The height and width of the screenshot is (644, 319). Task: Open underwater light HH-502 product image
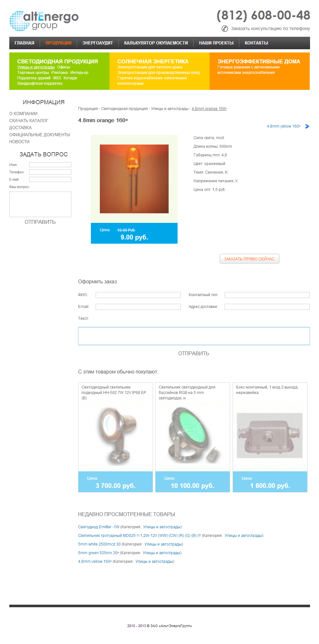click(x=116, y=436)
